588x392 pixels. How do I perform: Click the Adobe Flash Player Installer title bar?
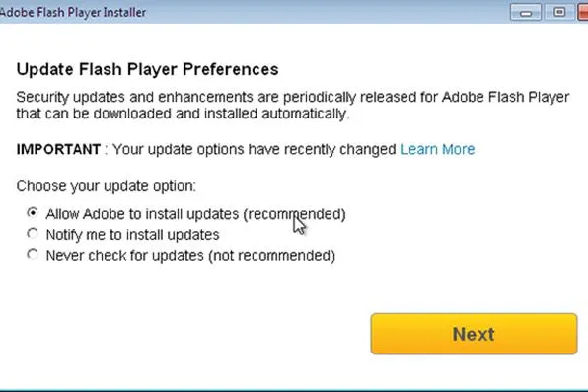255,12
